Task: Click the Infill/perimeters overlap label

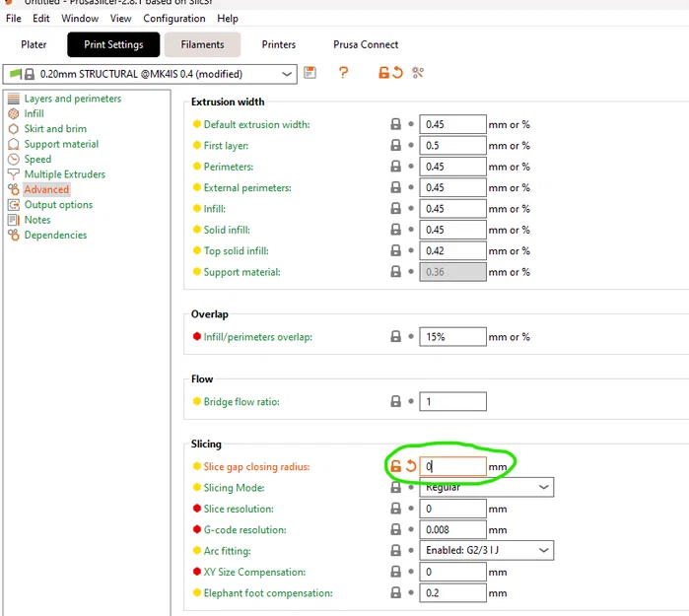Action: 258,337
